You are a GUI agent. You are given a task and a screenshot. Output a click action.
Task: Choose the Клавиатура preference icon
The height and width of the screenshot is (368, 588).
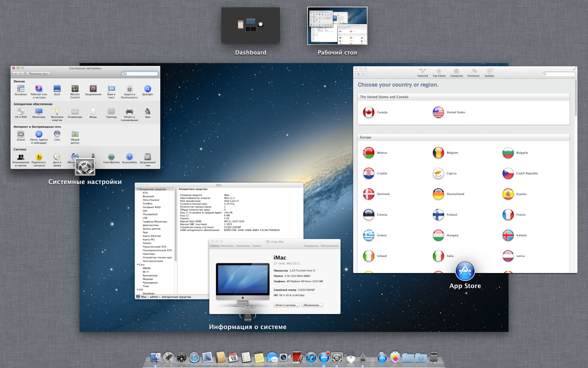[75, 113]
